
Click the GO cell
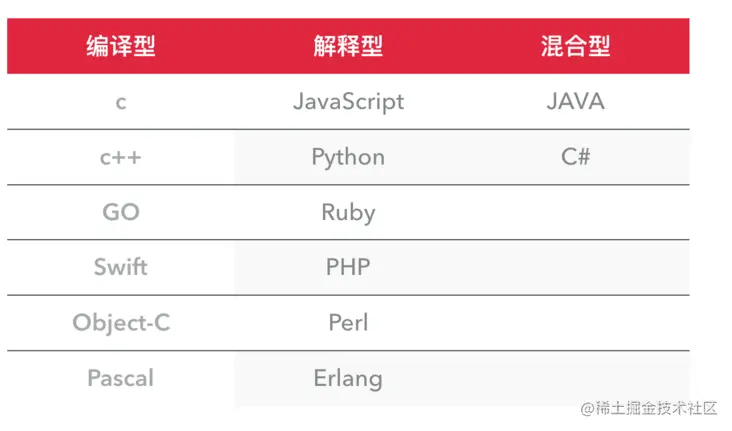121,212
